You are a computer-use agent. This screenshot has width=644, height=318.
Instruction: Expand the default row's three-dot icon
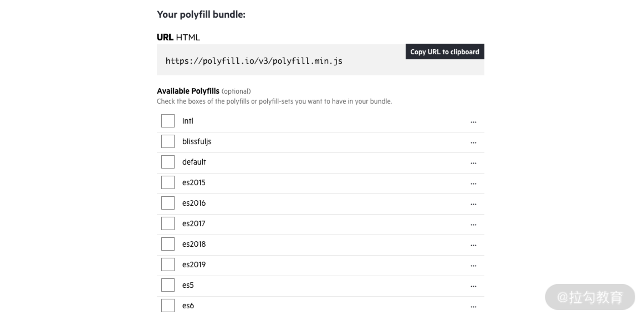coord(473,163)
